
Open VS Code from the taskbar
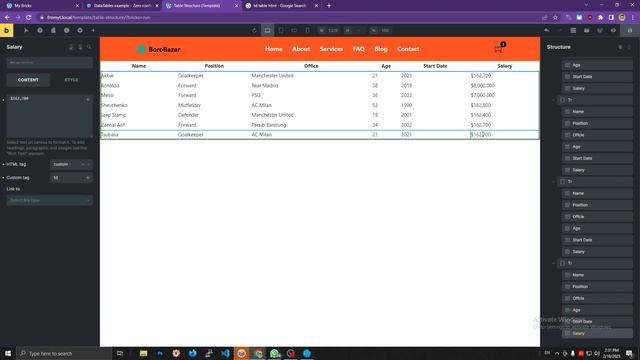tap(225, 353)
